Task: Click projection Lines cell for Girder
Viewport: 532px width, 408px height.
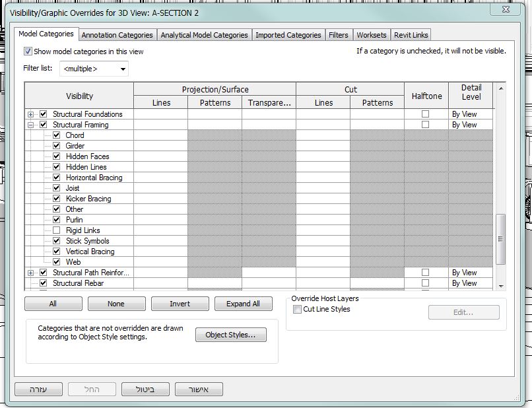Action: coord(161,146)
